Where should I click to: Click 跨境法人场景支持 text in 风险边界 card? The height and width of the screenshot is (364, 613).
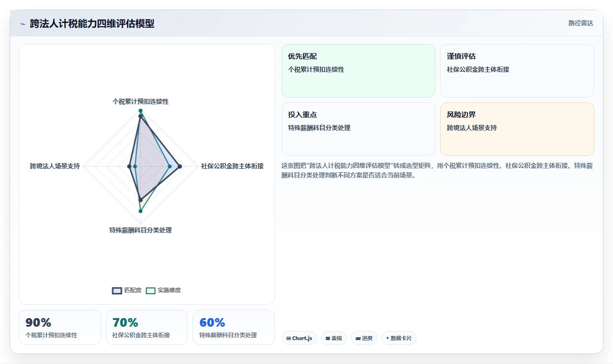click(472, 128)
